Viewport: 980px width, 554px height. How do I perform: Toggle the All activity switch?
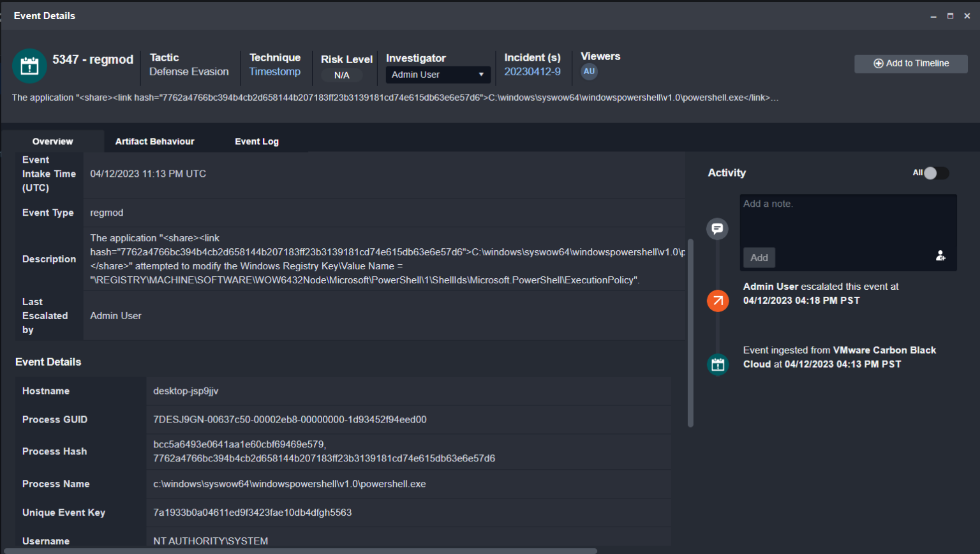936,173
